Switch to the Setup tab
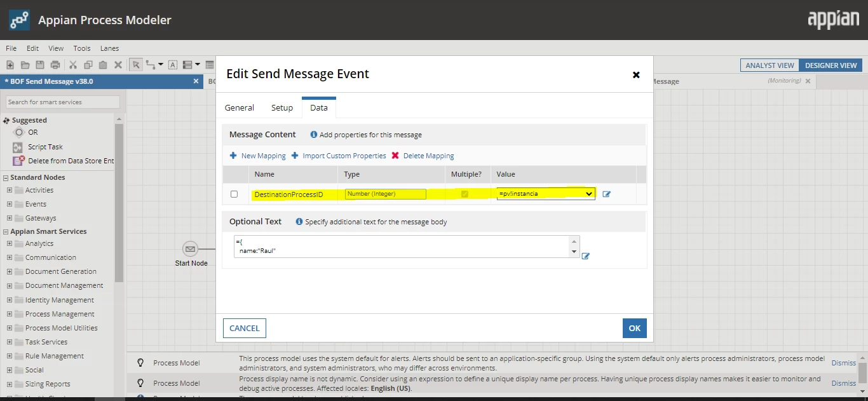The image size is (868, 401). 282,107
